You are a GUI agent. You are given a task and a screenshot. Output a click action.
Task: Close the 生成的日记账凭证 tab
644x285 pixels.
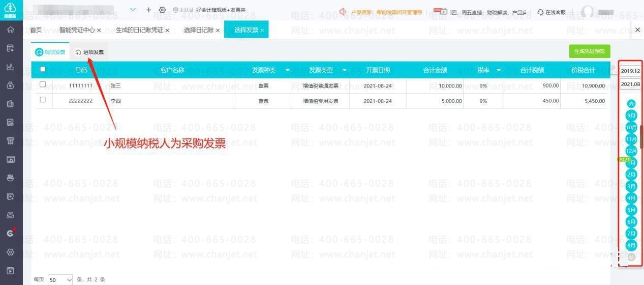coord(167,31)
